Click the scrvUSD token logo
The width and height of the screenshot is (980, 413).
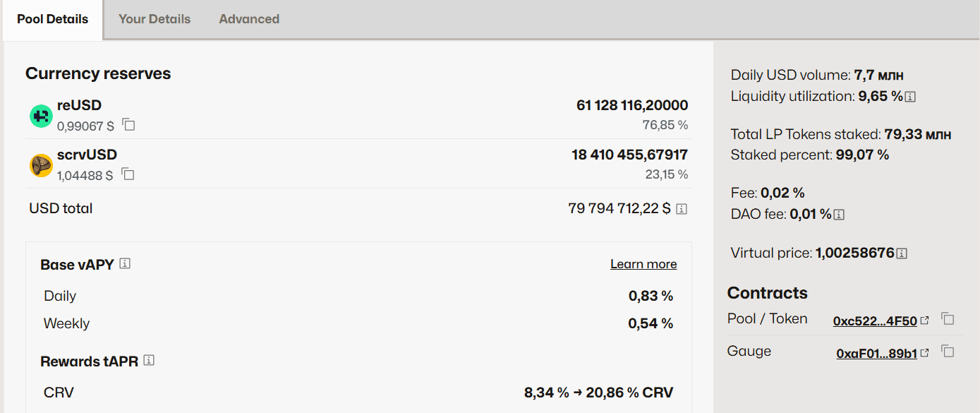[41, 165]
